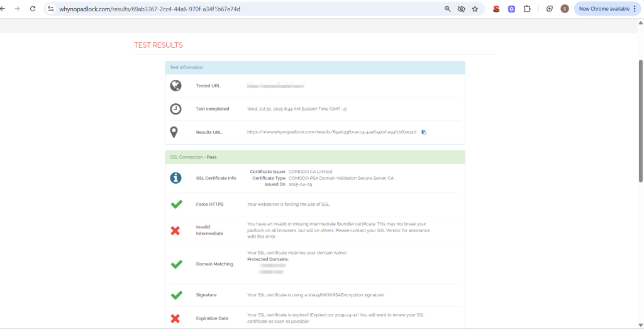Screen dimensions: 644x329
Task: Click the blue gear extension icon
Action: [x=512, y=9]
